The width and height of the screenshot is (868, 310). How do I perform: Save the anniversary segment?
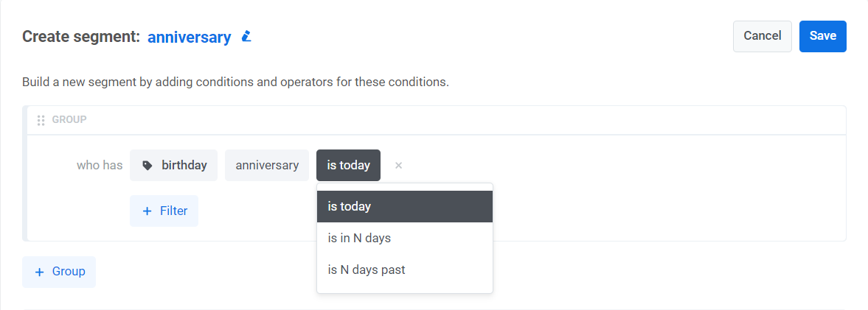click(x=822, y=36)
